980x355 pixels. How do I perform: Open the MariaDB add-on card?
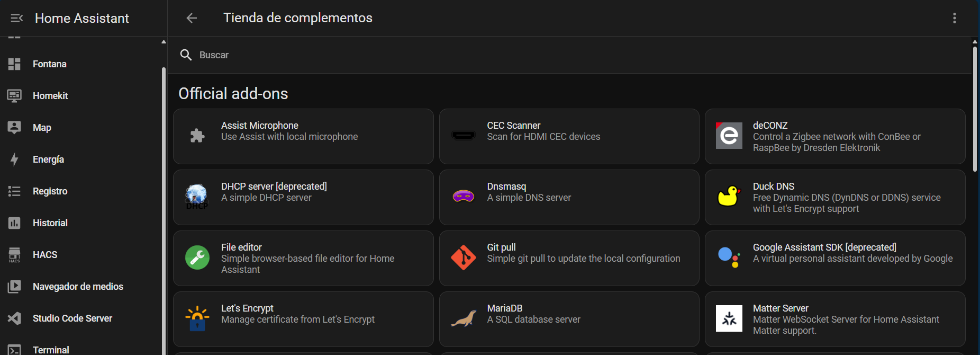tap(569, 319)
